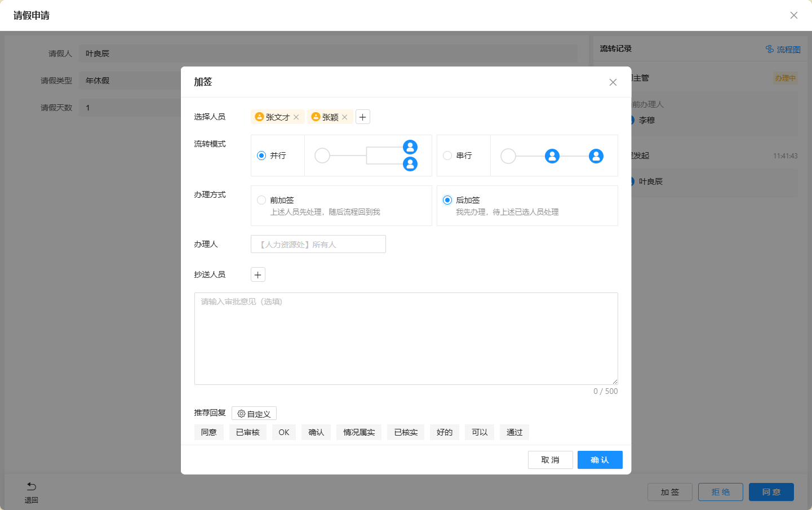The height and width of the screenshot is (510, 812).
Task: Insert 同意 quick reply
Action: point(209,432)
